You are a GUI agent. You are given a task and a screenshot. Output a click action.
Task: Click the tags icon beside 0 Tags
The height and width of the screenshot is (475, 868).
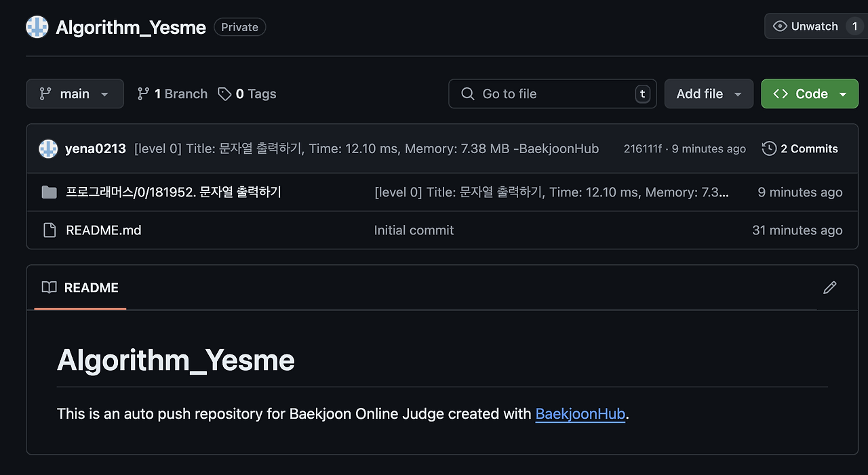click(x=224, y=94)
